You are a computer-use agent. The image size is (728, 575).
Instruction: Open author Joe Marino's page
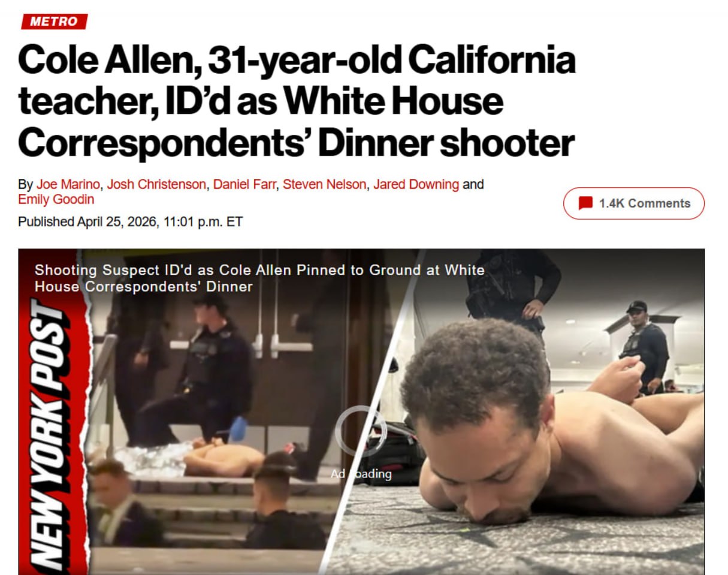tap(68, 184)
